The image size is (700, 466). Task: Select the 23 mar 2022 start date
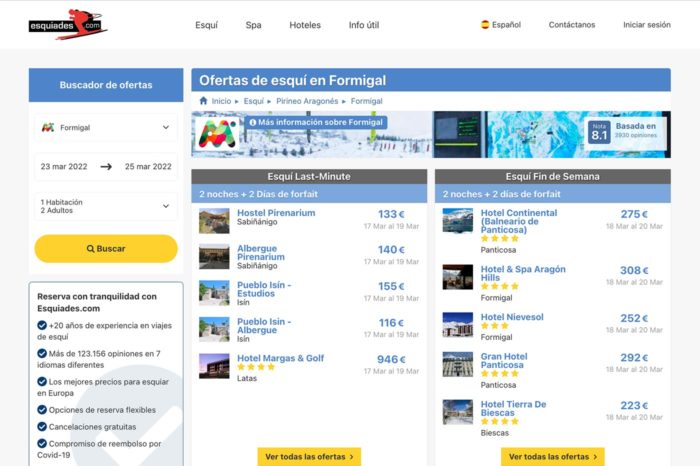coord(64,166)
